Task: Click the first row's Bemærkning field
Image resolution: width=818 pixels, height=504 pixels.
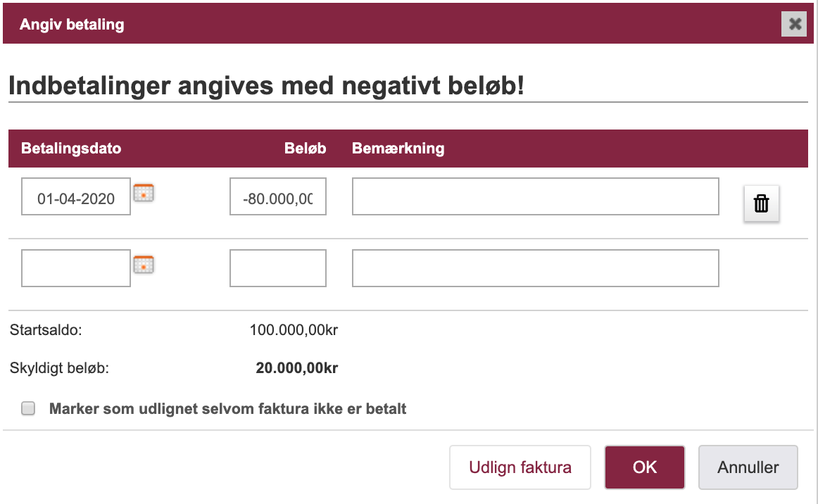Action: 535,196
